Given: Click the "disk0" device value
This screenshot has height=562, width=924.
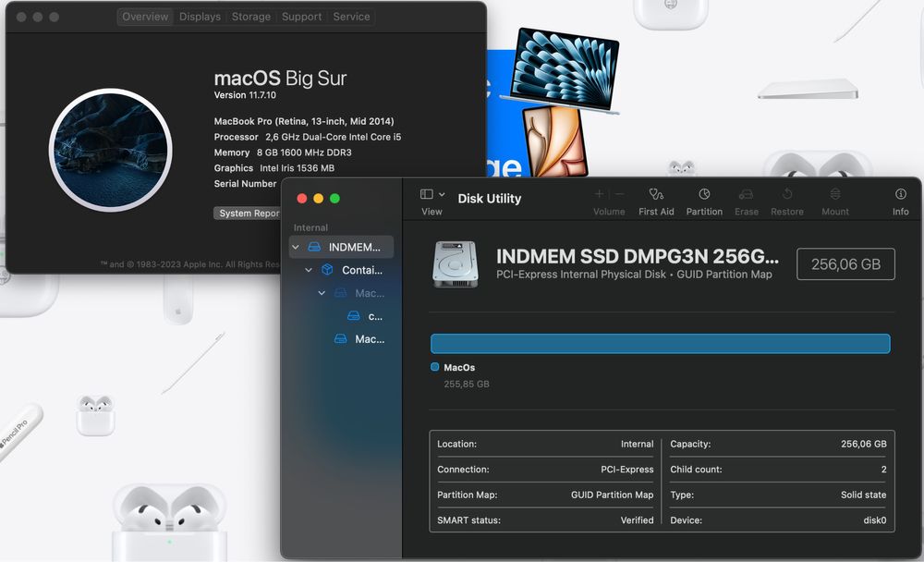Looking at the screenshot, I should [874, 520].
